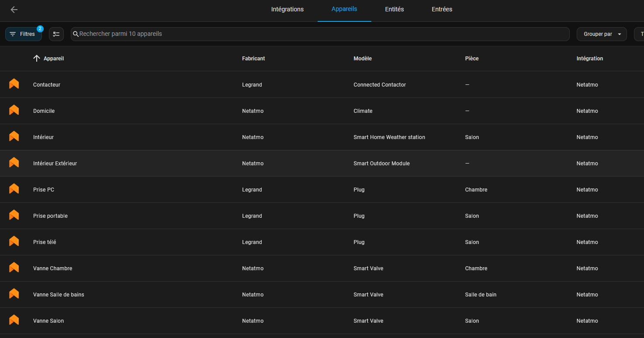This screenshot has height=338, width=644.
Task: Click the sort arrow on Appareil column
Action: (x=37, y=59)
